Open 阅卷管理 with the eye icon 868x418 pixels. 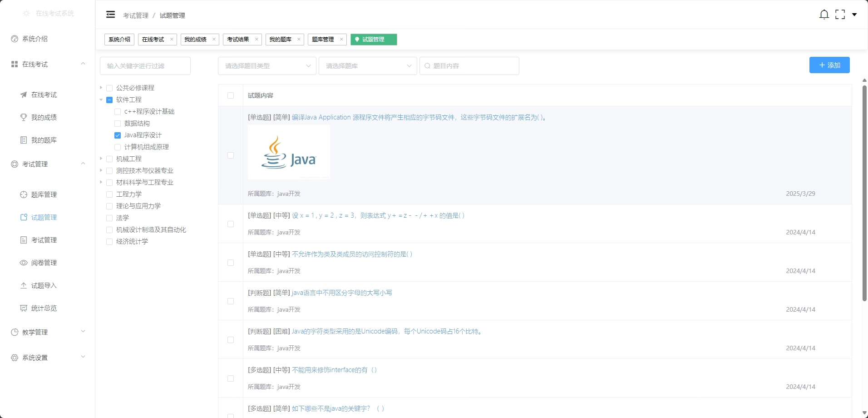click(x=24, y=263)
